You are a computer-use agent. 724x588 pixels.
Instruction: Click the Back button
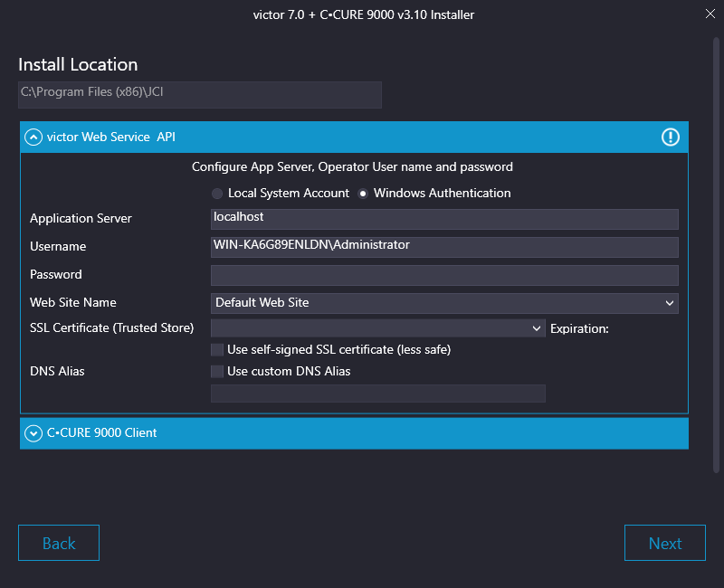coord(58,543)
